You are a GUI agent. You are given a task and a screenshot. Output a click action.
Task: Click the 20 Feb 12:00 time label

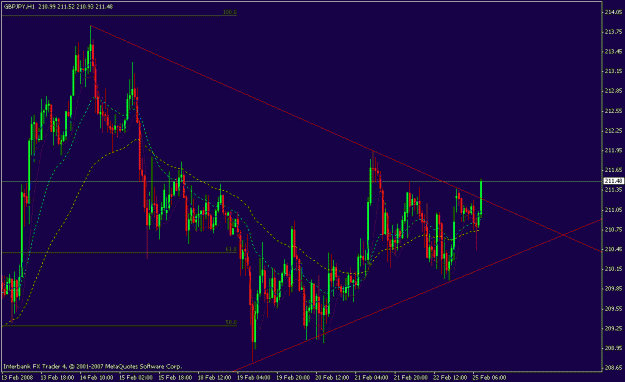pyautogui.click(x=332, y=377)
